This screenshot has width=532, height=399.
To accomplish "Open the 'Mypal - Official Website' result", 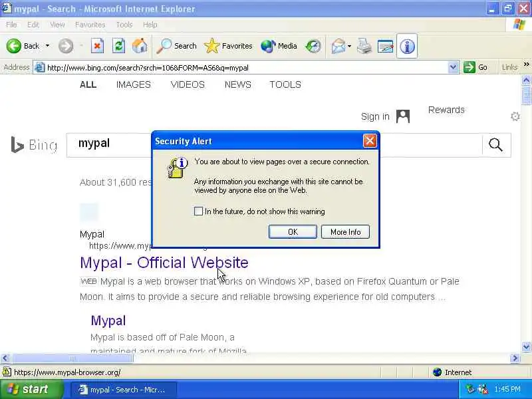I will pyautogui.click(x=164, y=263).
